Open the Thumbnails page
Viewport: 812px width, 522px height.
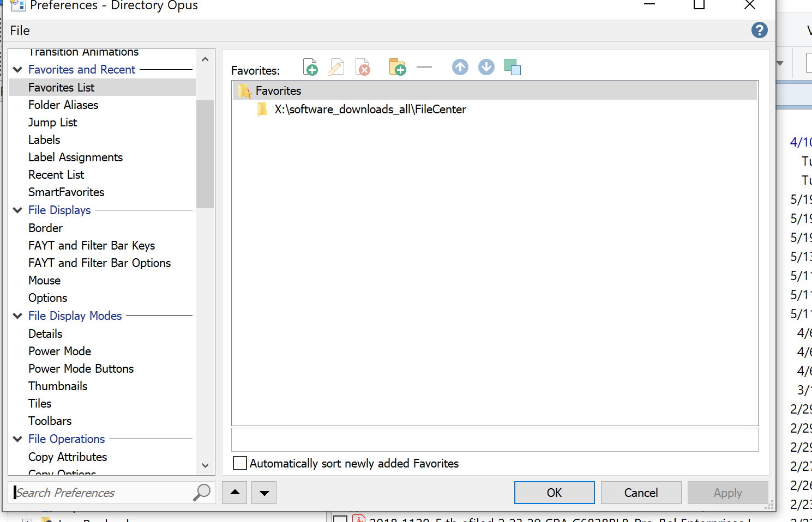point(58,386)
